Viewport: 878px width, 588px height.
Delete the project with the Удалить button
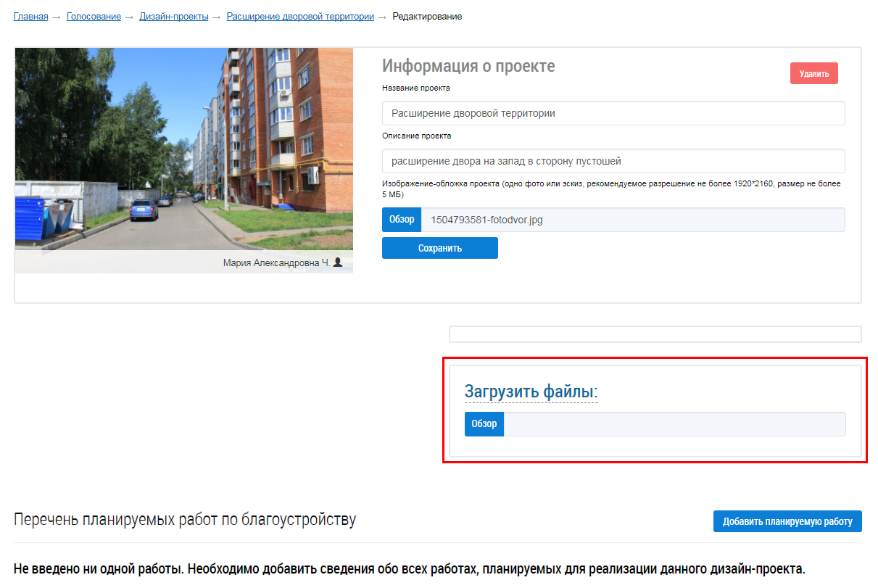(814, 73)
